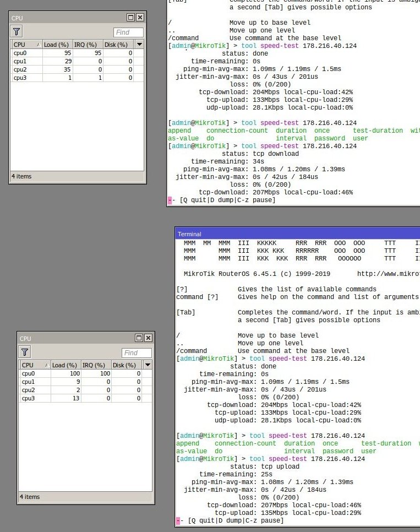Open the filter in the lower CPU window
The width and height of the screenshot is (420, 532).
pos(24,352)
